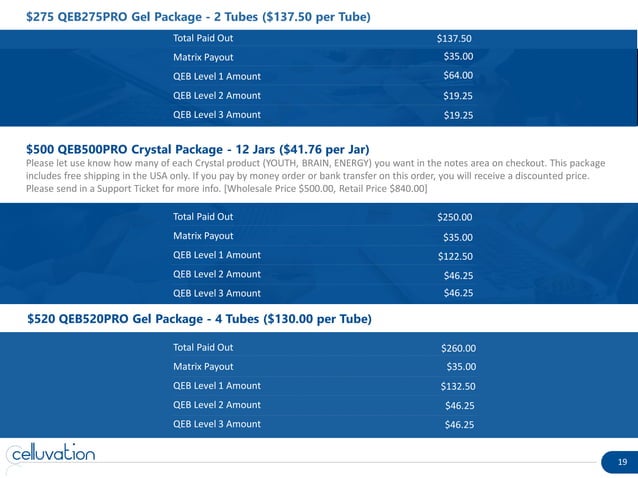
Task: Click the page number 19 badge
Action: tap(622, 462)
